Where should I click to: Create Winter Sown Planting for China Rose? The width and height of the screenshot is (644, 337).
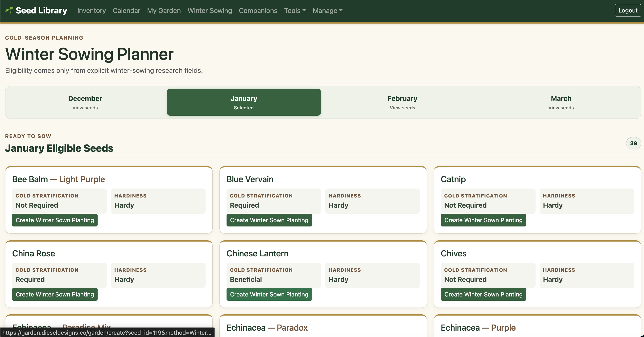tap(55, 294)
